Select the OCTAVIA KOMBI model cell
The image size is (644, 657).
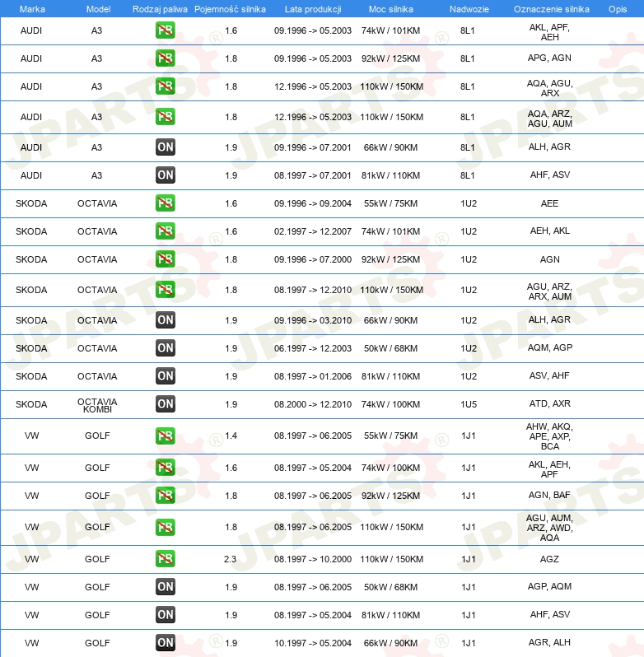pyautogui.click(x=97, y=405)
